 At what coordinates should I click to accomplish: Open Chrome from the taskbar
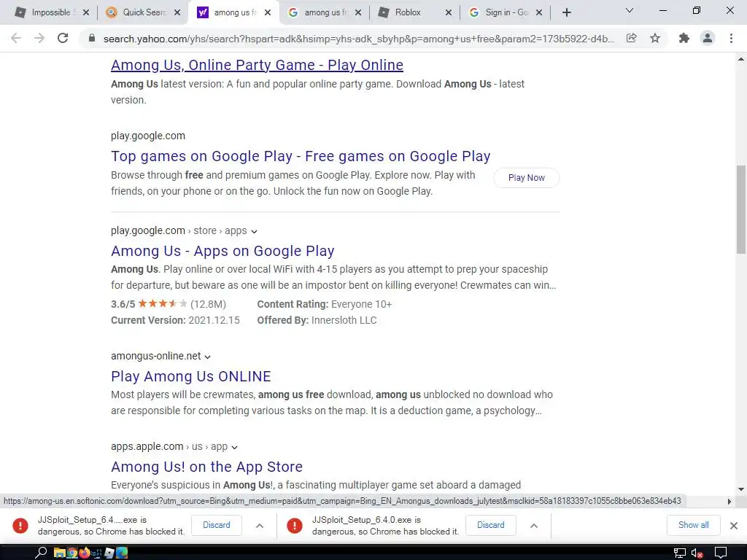(x=72, y=553)
